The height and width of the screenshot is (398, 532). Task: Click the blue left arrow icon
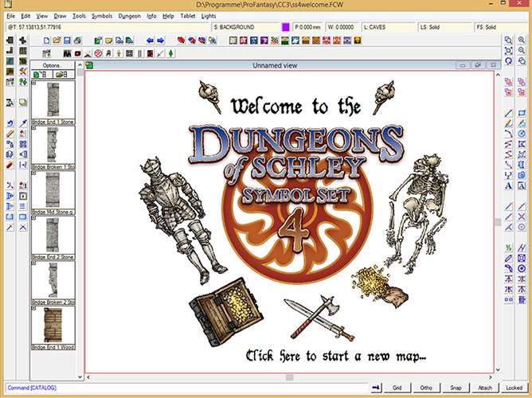150,41
